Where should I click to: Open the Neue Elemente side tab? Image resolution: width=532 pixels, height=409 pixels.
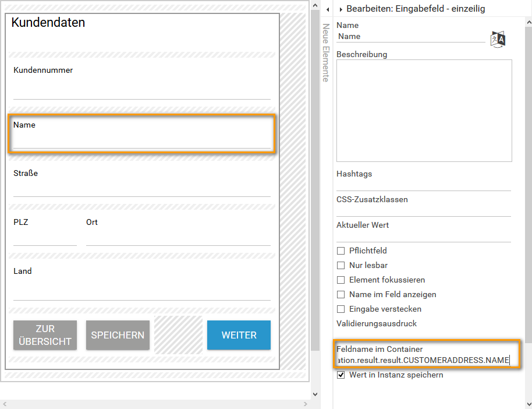coord(326,52)
